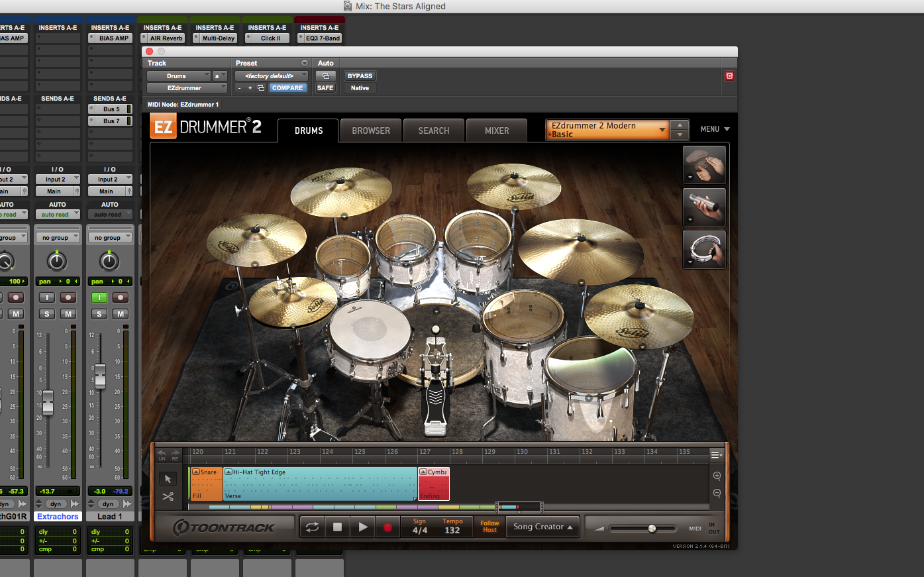Switch to the DRUMS tab

(309, 131)
